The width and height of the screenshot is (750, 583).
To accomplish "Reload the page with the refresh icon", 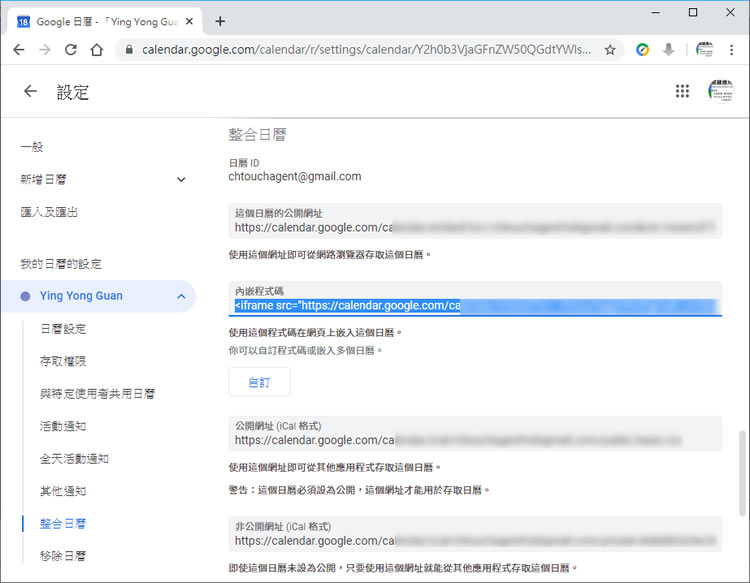I will (71, 49).
